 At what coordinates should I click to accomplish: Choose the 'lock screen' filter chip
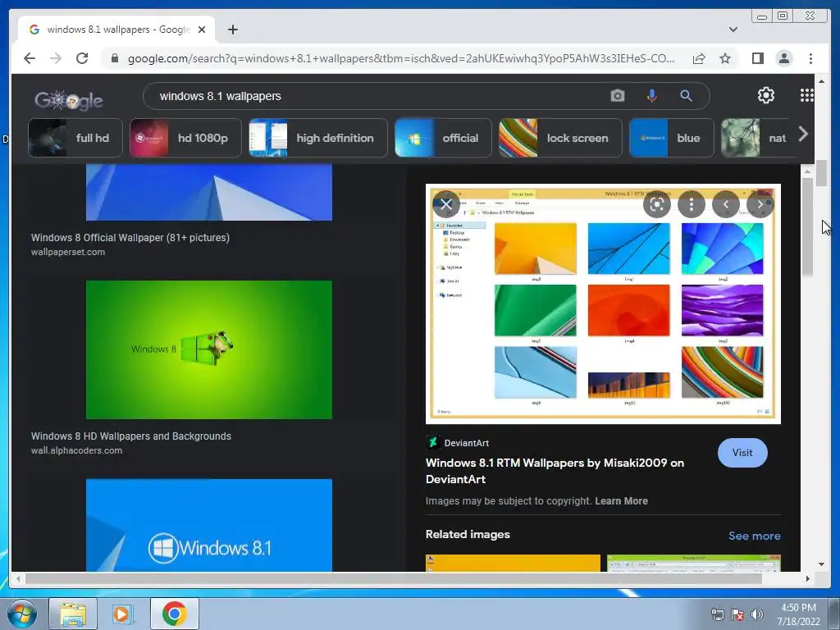[x=560, y=138]
